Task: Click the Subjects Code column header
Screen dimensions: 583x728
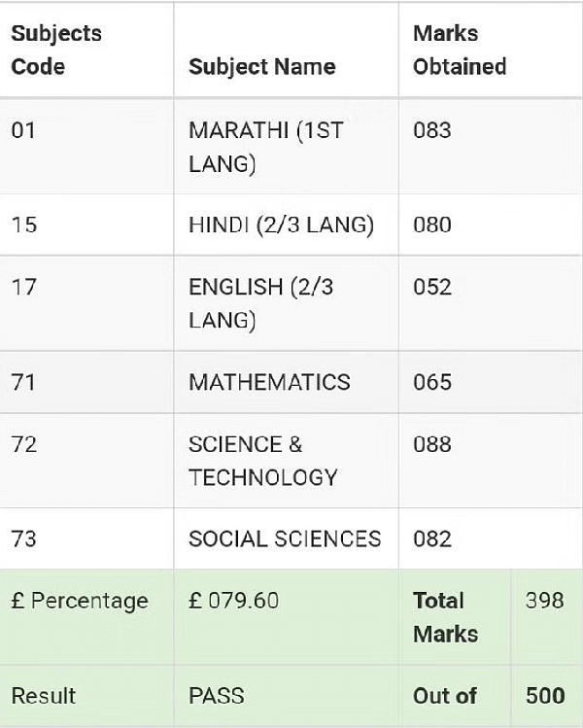Action: click(x=56, y=50)
